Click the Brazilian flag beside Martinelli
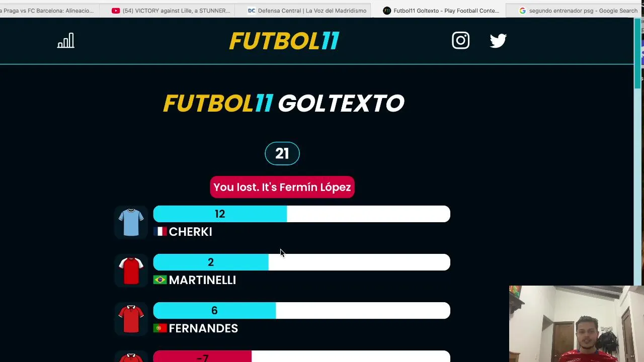 click(160, 280)
